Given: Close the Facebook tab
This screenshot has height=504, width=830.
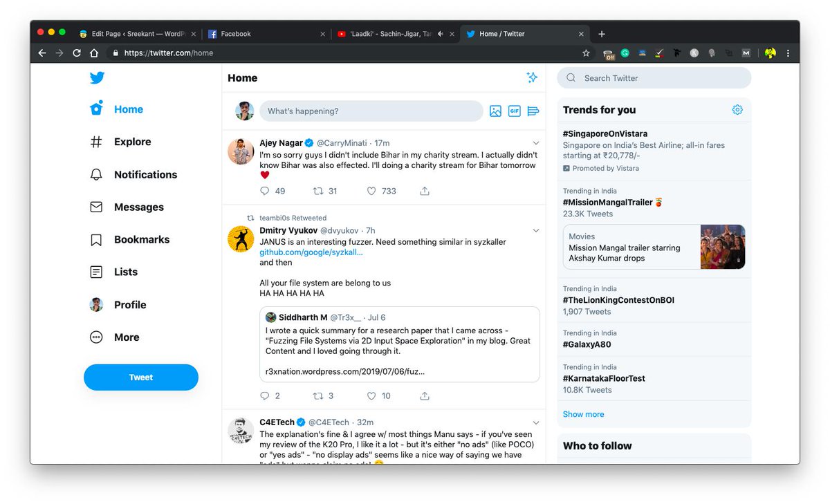Looking at the screenshot, I should [x=322, y=34].
